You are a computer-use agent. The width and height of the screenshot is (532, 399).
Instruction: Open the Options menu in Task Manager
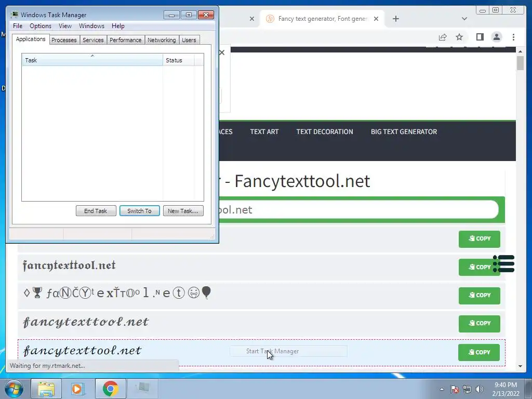[x=41, y=26]
